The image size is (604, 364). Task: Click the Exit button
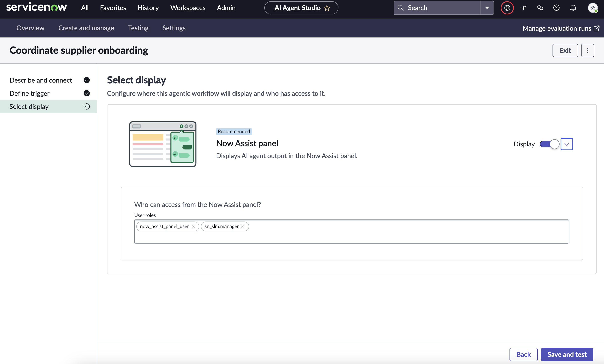pos(565,50)
